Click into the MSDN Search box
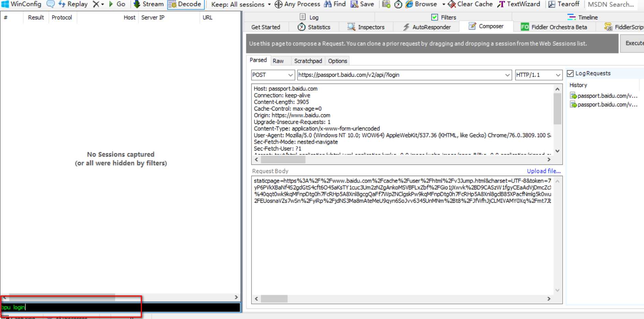This screenshot has width=644, height=319. tap(612, 4)
